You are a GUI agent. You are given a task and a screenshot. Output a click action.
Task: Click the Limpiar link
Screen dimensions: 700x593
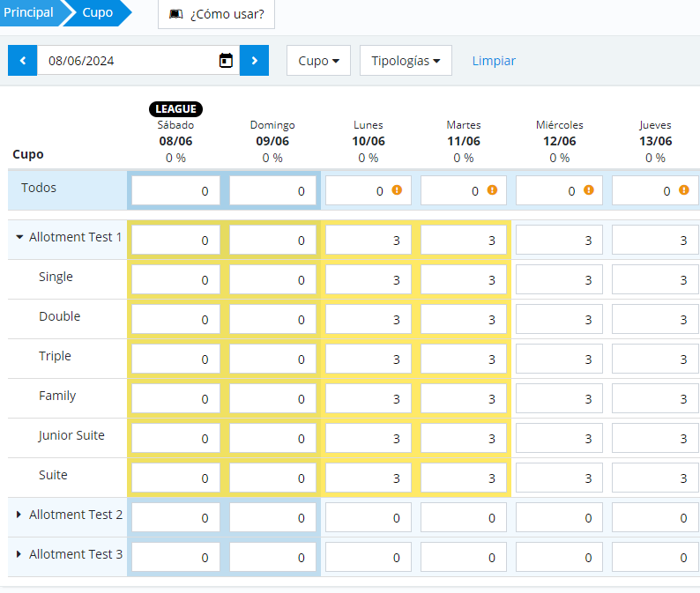pos(494,61)
